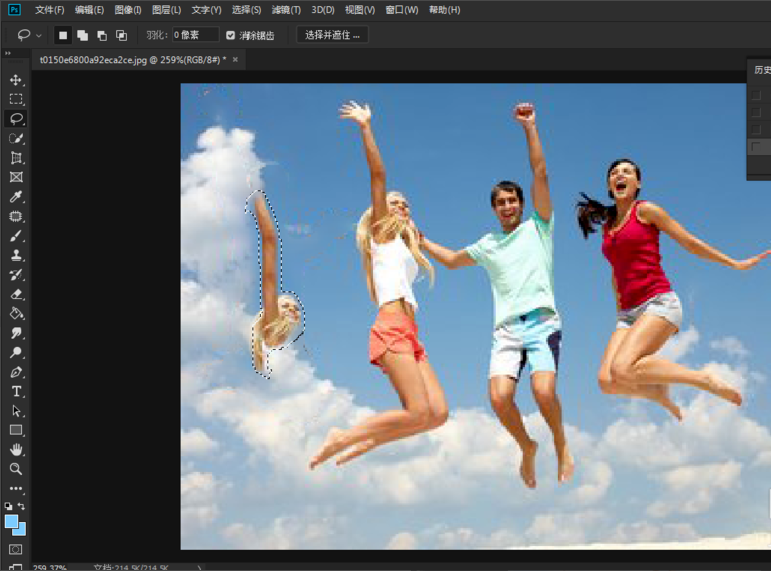Image resolution: width=771 pixels, height=571 pixels.
Task: Select the Hand tool
Action: point(16,450)
